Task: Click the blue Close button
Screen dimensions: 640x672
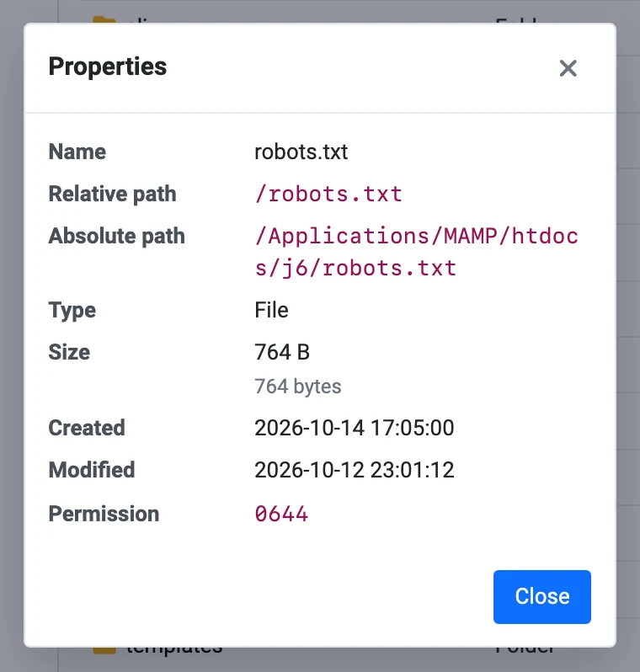Action: click(541, 596)
